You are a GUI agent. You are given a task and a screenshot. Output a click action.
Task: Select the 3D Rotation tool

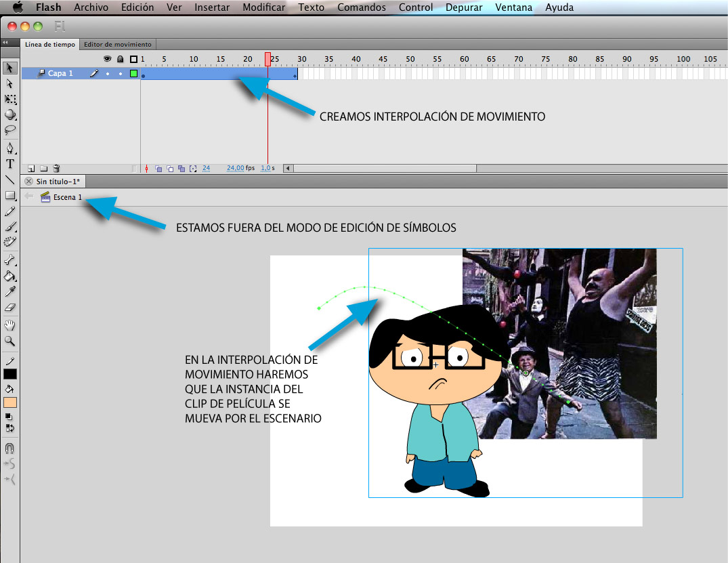pyautogui.click(x=9, y=114)
